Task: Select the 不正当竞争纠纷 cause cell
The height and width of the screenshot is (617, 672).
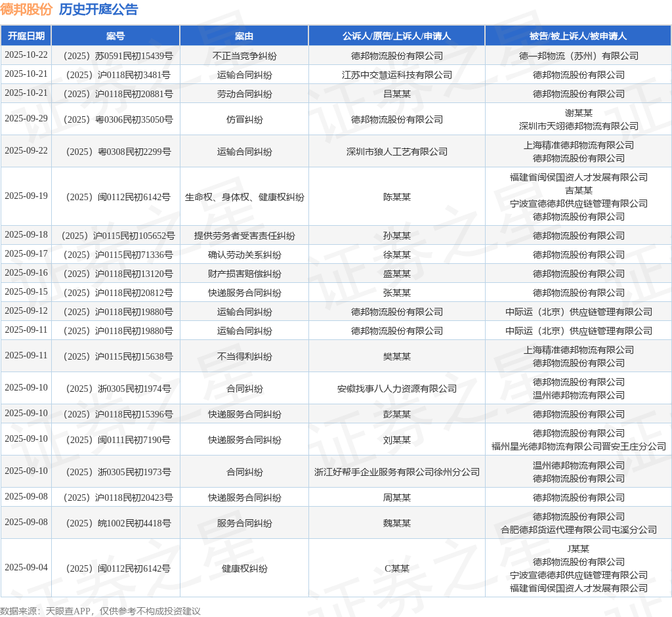Action: [x=244, y=56]
